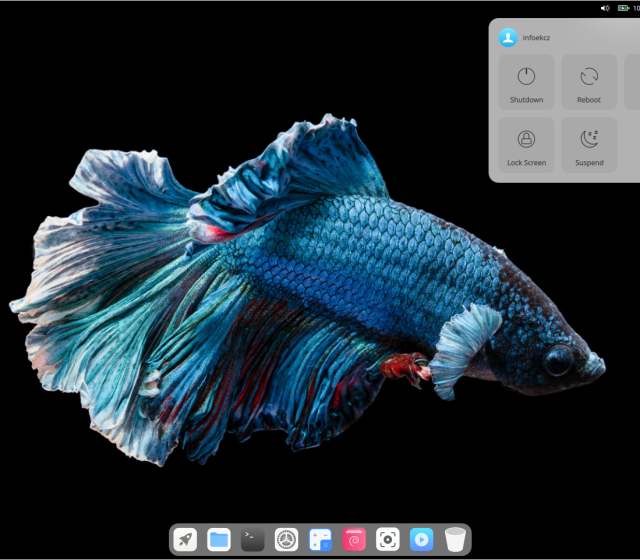Image resolution: width=640 pixels, height=560 pixels.
Task: Open the Calculator app in dock
Action: (x=320, y=540)
